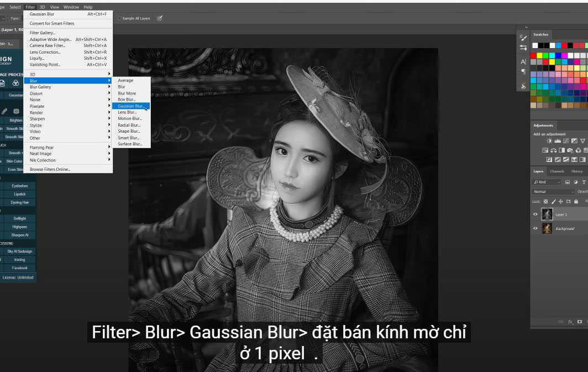
Task: Click the Ironing button
Action: 19,259
